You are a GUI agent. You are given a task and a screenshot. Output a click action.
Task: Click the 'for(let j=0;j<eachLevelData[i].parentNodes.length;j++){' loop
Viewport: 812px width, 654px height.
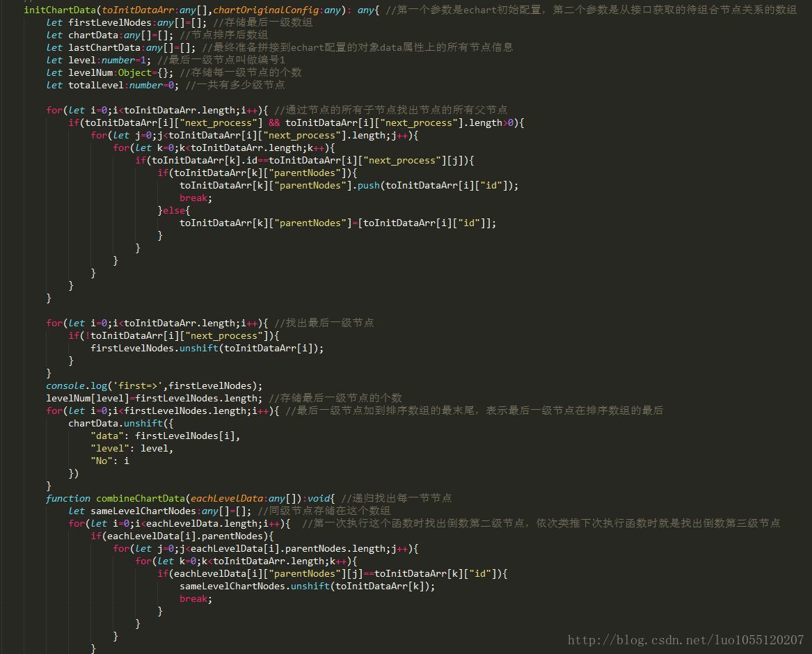(x=266, y=548)
